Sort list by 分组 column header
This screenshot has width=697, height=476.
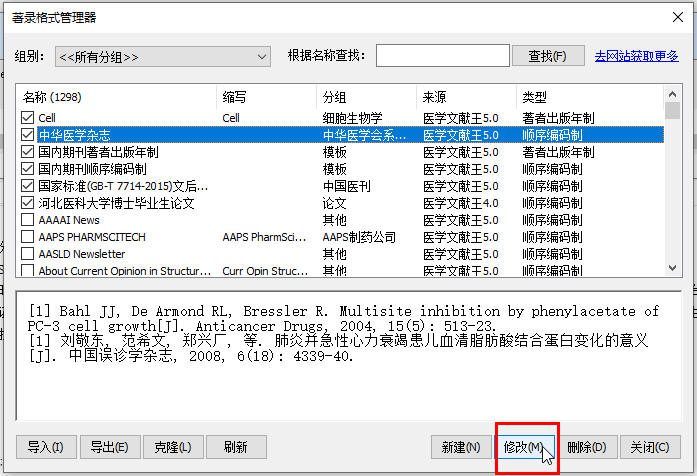point(366,97)
